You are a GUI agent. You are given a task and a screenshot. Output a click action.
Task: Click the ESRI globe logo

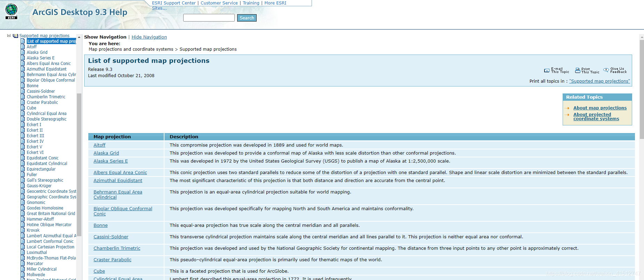pyautogui.click(x=11, y=11)
